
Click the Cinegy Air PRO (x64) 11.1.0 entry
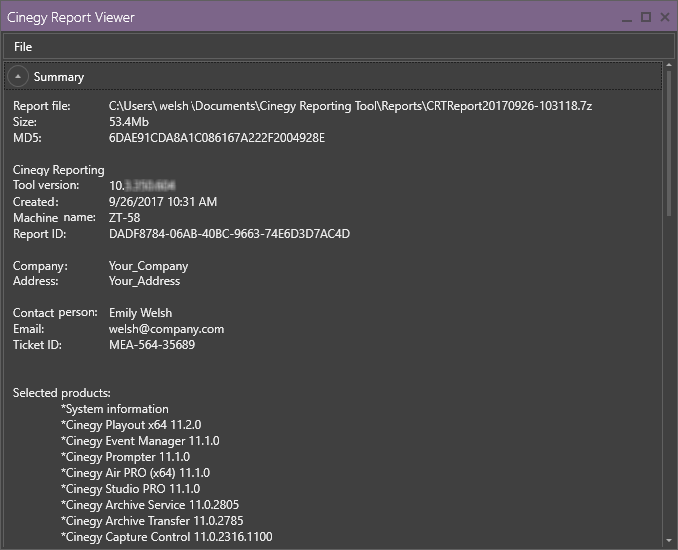(135, 473)
